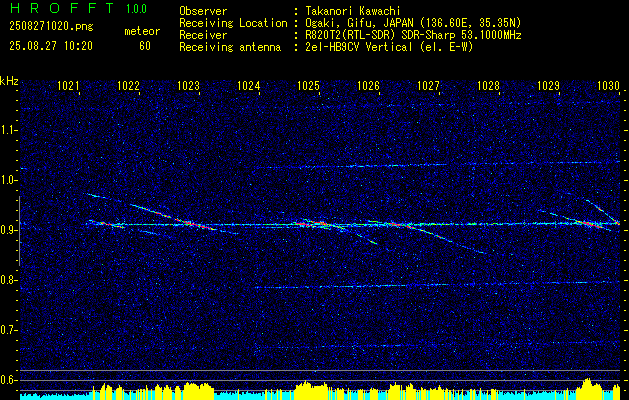Image resolution: width=629 pixels, height=400 pixels.
Task: Click time marker 1027
Action: coord(428,85)
